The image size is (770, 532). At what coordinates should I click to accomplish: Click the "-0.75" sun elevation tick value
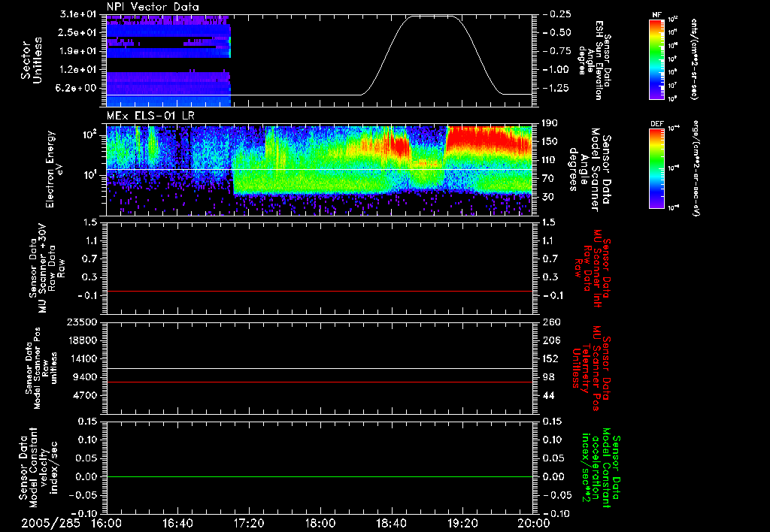(x=557, y=51)
